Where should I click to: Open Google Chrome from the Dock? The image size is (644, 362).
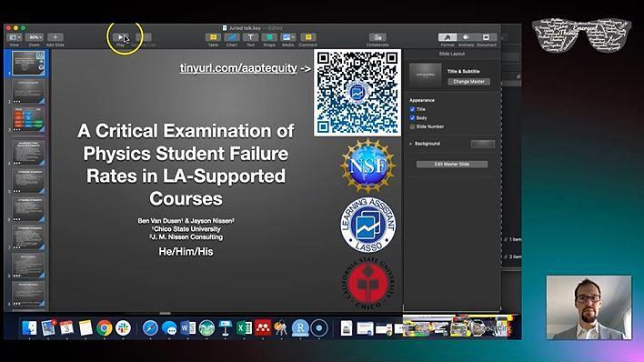pyautogui.click(x=105, y=328)
